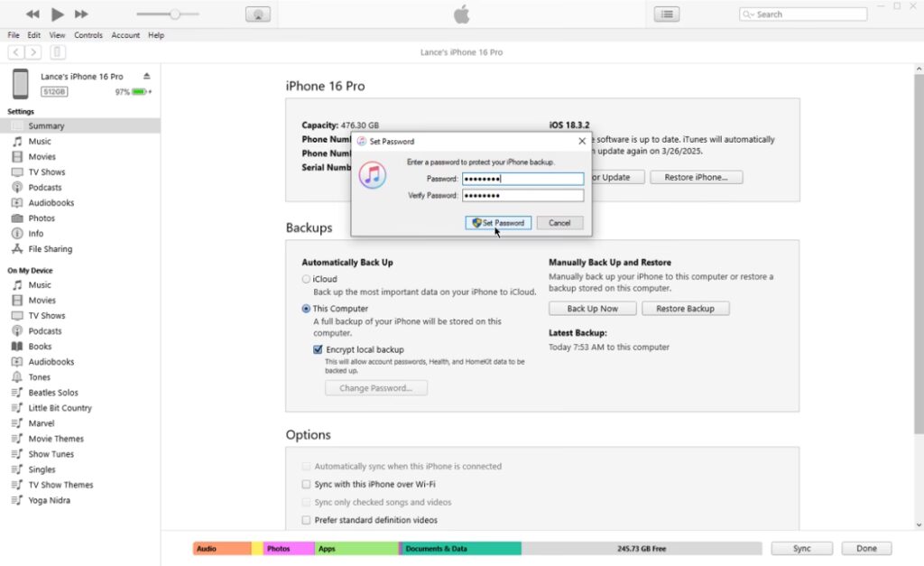Go back with the left navigation arrow
This screenshot has width=924, height=566.
point(15,52)
